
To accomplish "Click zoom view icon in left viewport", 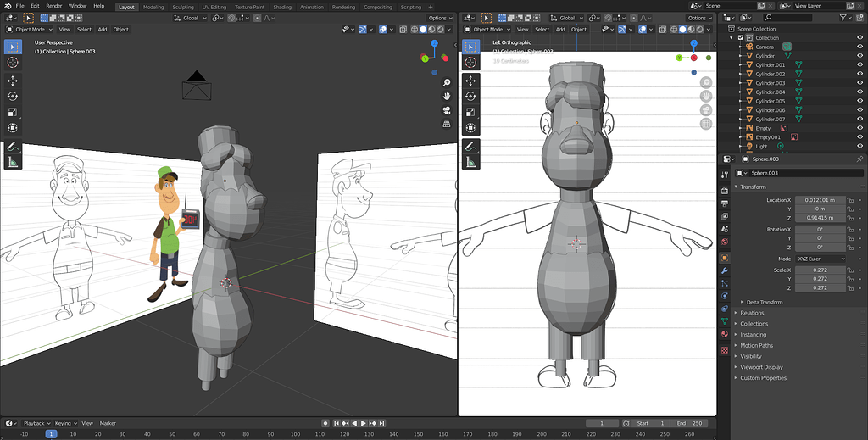I will 446,83.
